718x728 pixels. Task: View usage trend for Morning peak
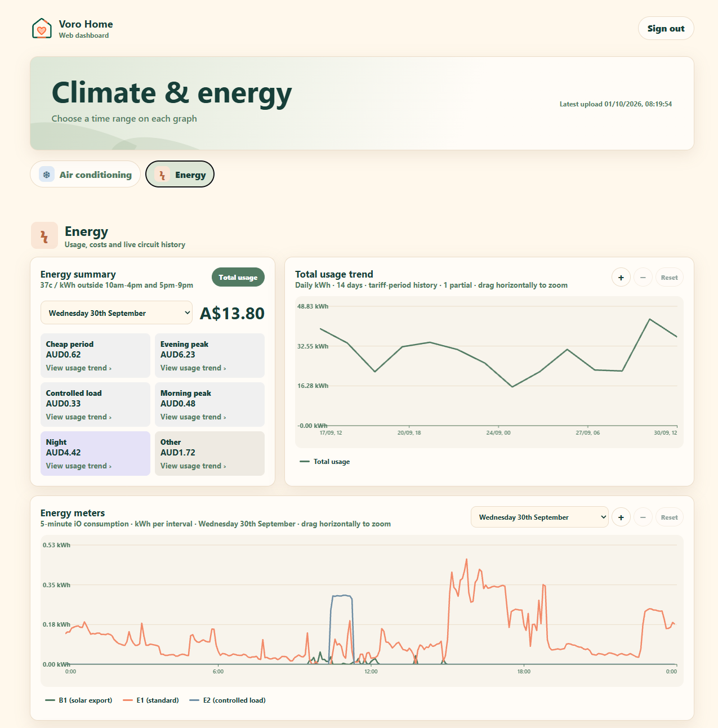click(x=193, y=417)
